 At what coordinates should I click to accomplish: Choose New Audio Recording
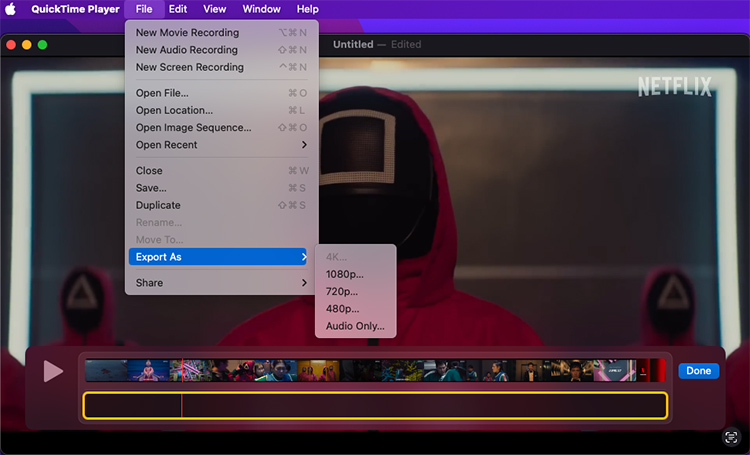click(x=221, y=50)
